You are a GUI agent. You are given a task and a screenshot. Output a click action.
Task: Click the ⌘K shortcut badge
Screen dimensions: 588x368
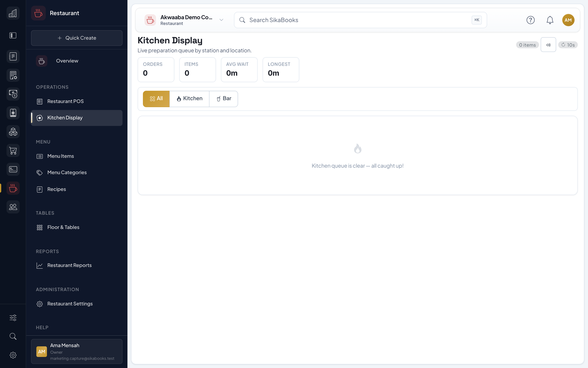(477, 20)
